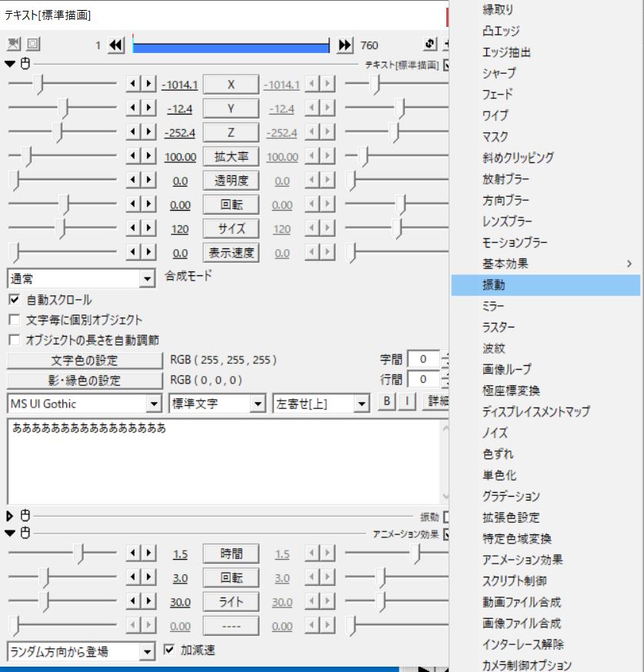Jump to first frame with rewind icon

coord(116,45)
